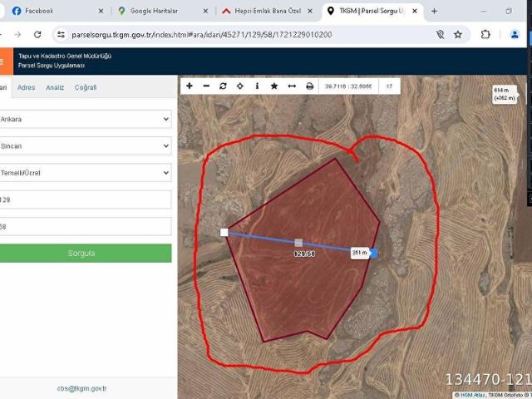Viewport: 532px width, 399px height.
Task: Print the map using printer icon
Action: (x=310, y=86)
